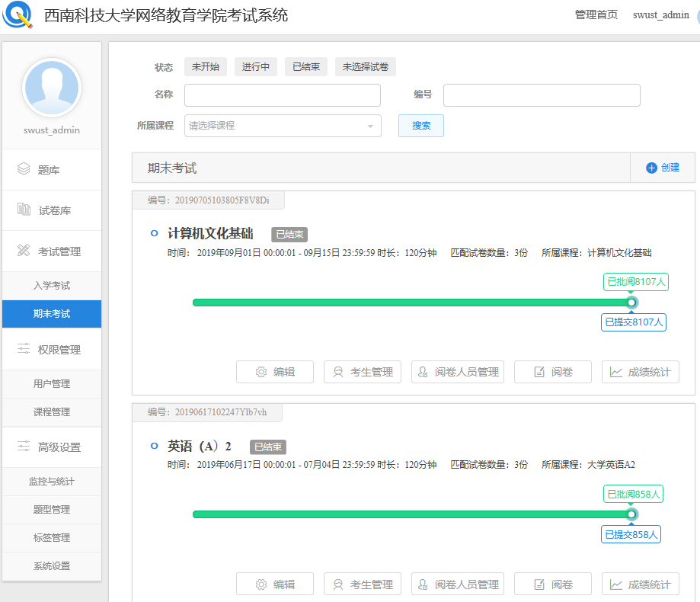Click the 计算机文化基础 progress bar handle

click(x=631, y=303)
